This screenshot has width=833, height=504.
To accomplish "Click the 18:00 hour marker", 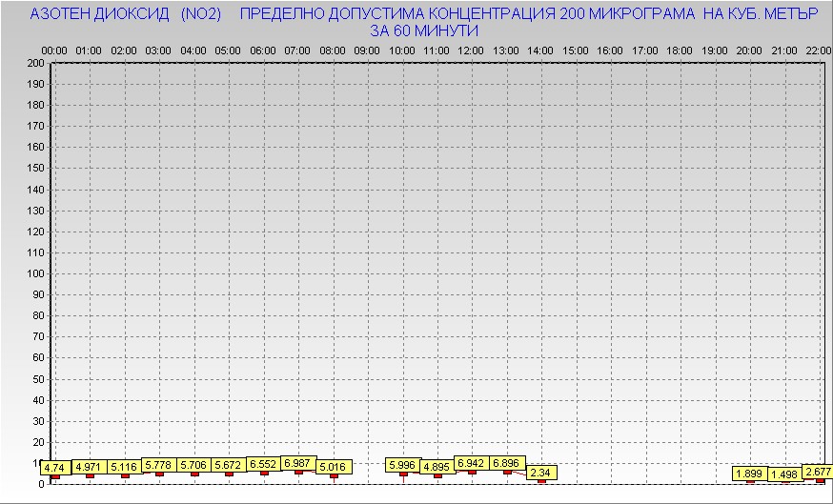I will tap(681, 50).
